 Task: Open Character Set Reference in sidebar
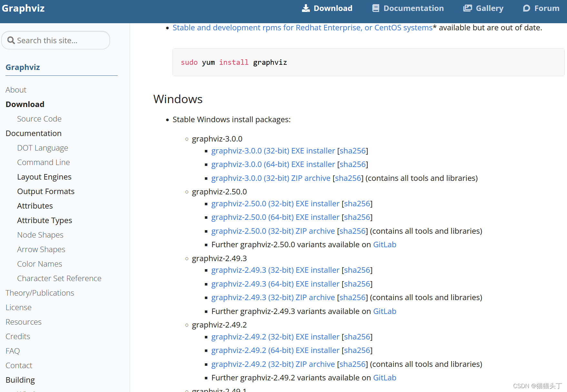click(59, 278)
